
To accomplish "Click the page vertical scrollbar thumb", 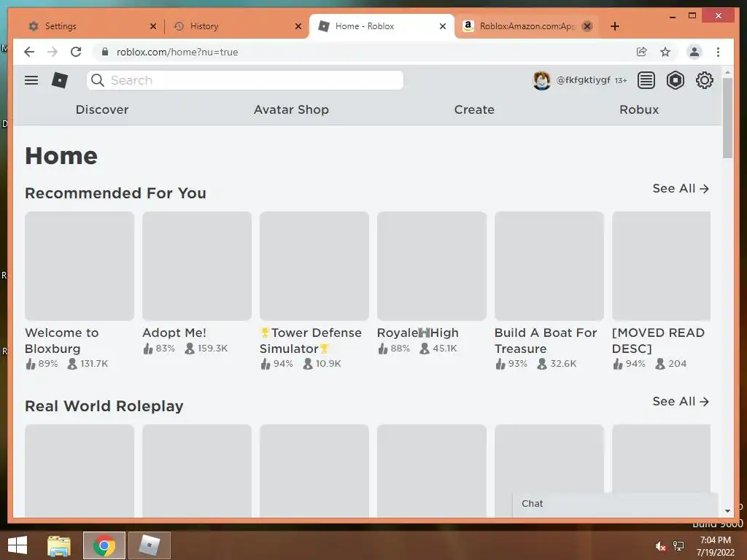I will point(727,118).
